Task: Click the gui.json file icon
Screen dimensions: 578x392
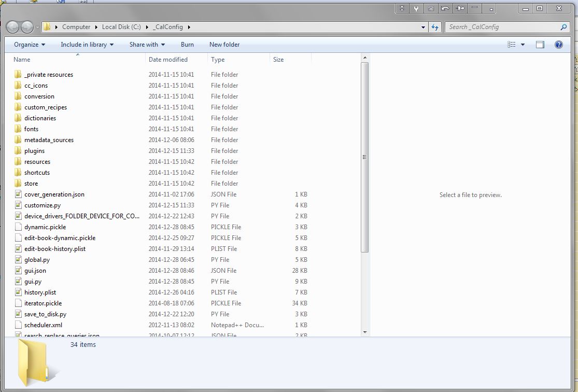Action: 18,270
